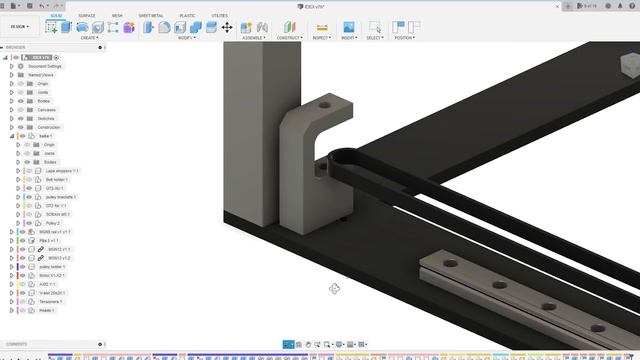Viewport: 640px width, 360px height.
Task: Switch to the Sheet Metal tab
Action: 151,16
